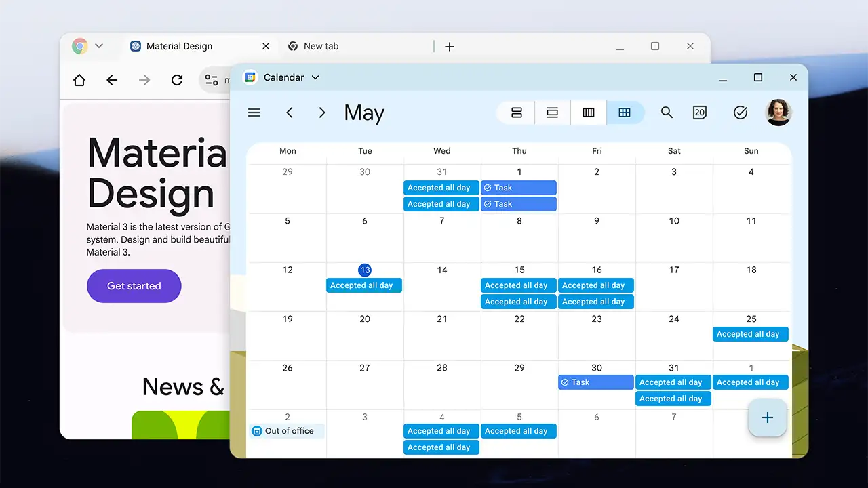Image resolution: width=868 pixels, height=488 pixels.
Task: Open site info control in address bar
Action: tap(212, 80)
